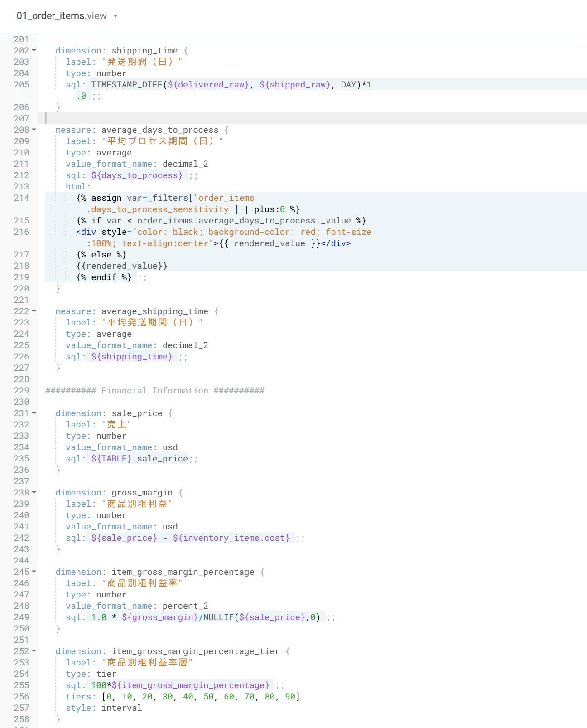This screenshot has width=587, height=728.
Task: Collapse the sale_price dimension fold arrow
Action: (x=34, y=413)
